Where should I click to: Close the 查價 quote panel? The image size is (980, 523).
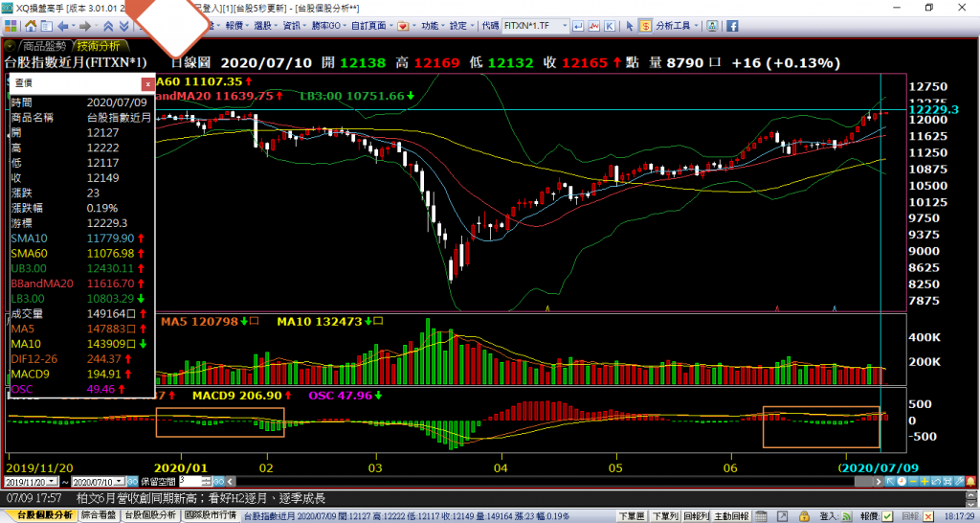click(x=147, y=84)
